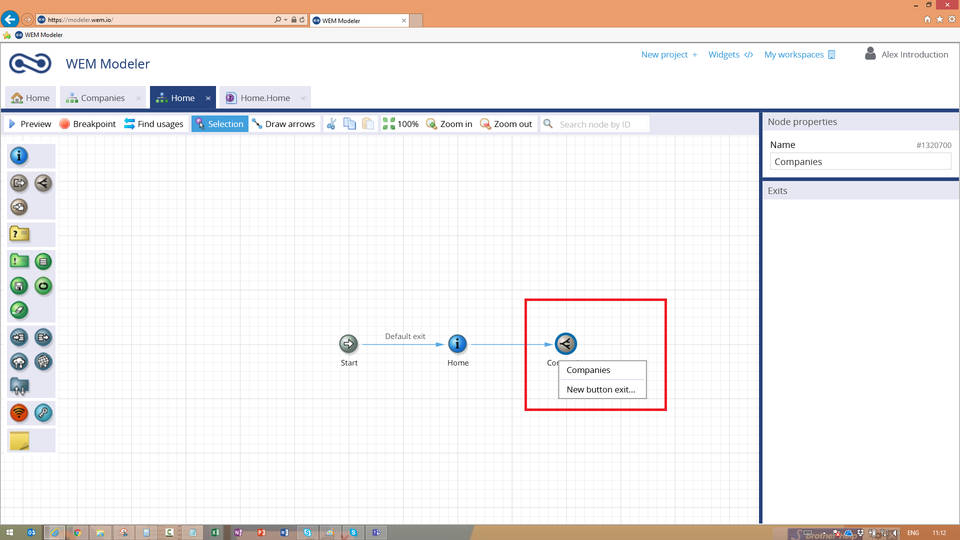This screenshot has height=540, width=960.
Task: Open the Widgets link
Action: pyautogui.click(x=730, y=54)
